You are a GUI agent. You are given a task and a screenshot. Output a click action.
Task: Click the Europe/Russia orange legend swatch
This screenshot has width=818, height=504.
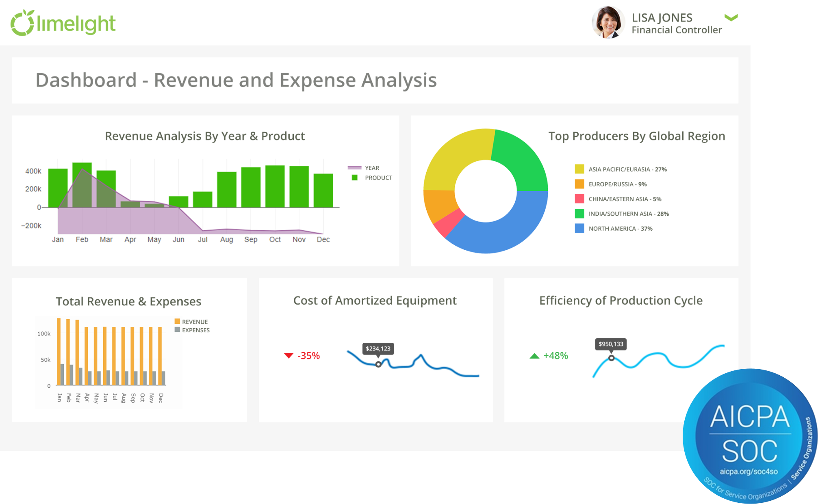579,184
